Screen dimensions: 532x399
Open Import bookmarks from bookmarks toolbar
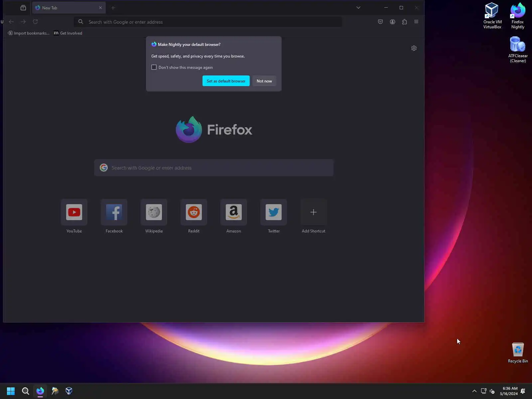29,33
